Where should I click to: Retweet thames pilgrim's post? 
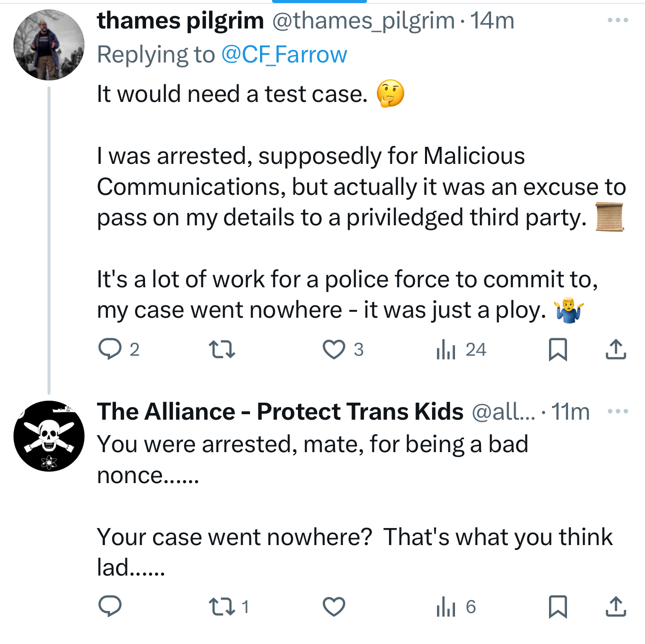(x=221, y=349)
